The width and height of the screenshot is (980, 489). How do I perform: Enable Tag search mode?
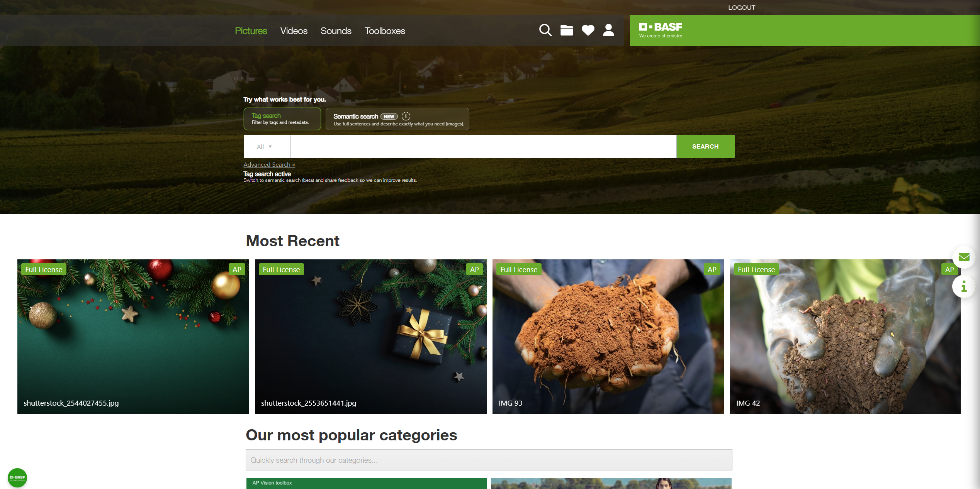click(x=282, y=119)
